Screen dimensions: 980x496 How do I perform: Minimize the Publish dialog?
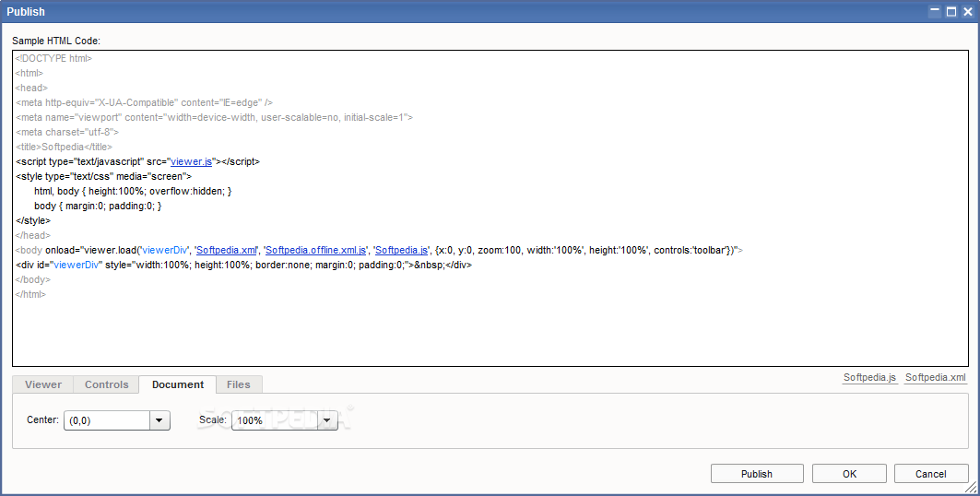(x=935, y=11)
